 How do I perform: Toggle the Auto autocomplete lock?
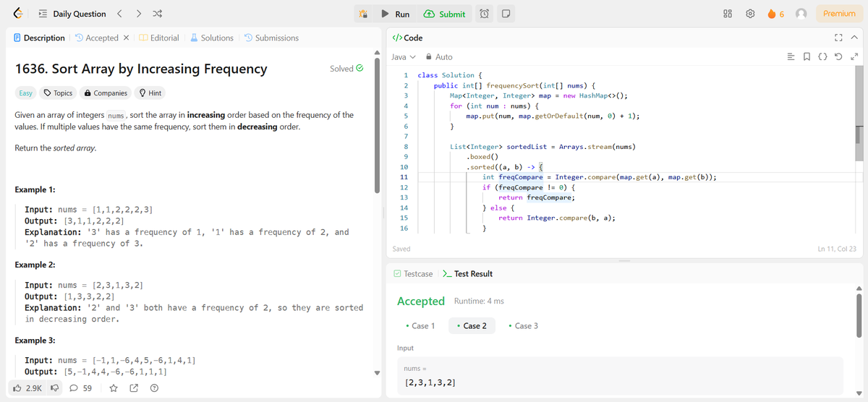(439, 56)
